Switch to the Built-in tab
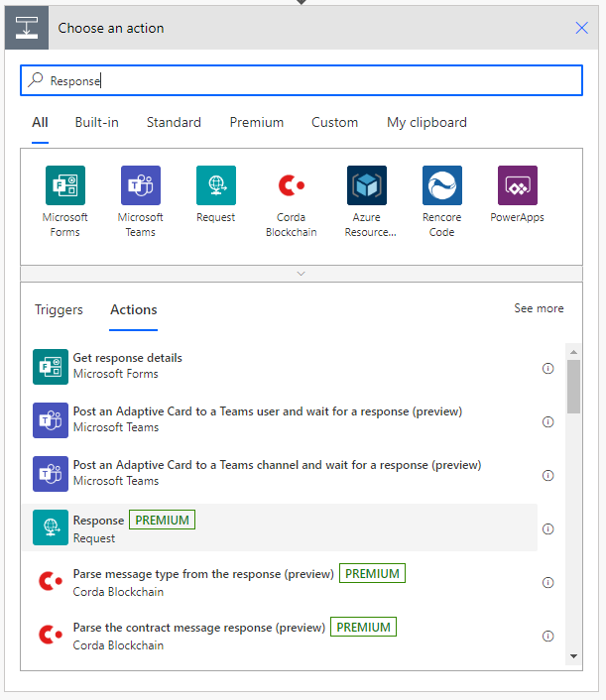Viewport: 606px width, 700px height. pyautogui.click(x=97, y=122)
